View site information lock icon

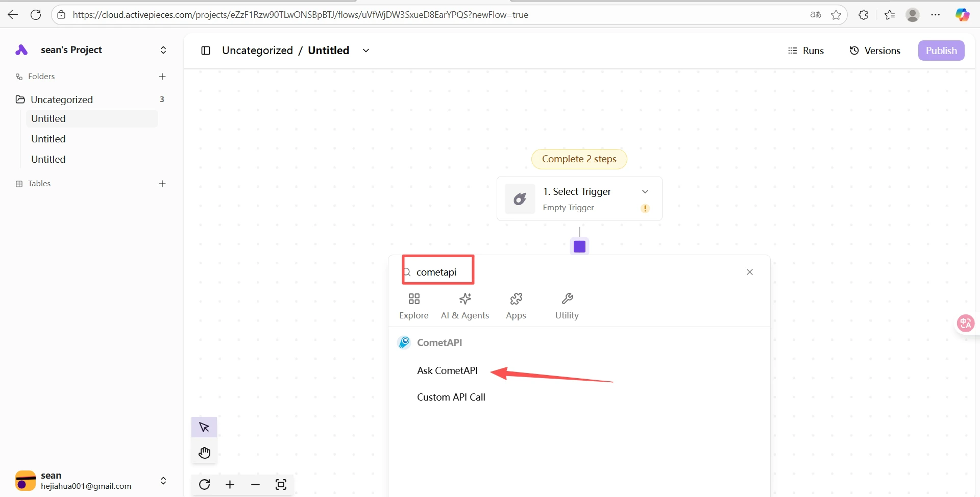[61, 15]
